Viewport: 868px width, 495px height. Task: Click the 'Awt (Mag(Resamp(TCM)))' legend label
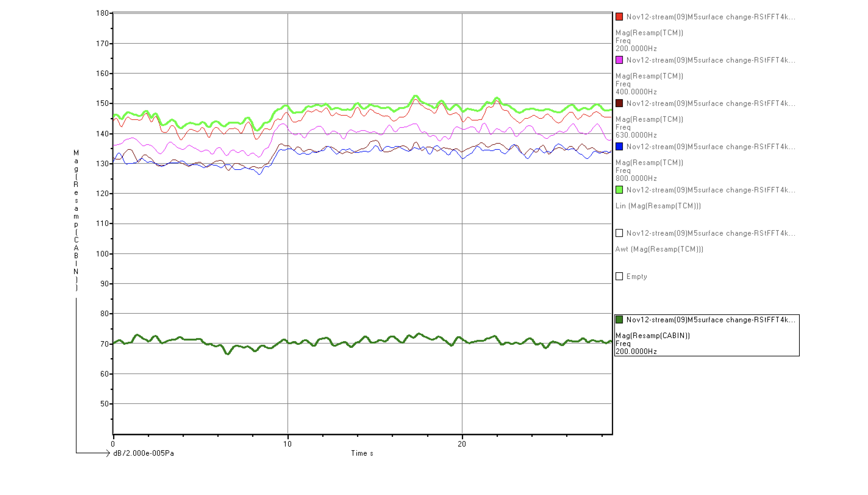[x=659, y=249]
